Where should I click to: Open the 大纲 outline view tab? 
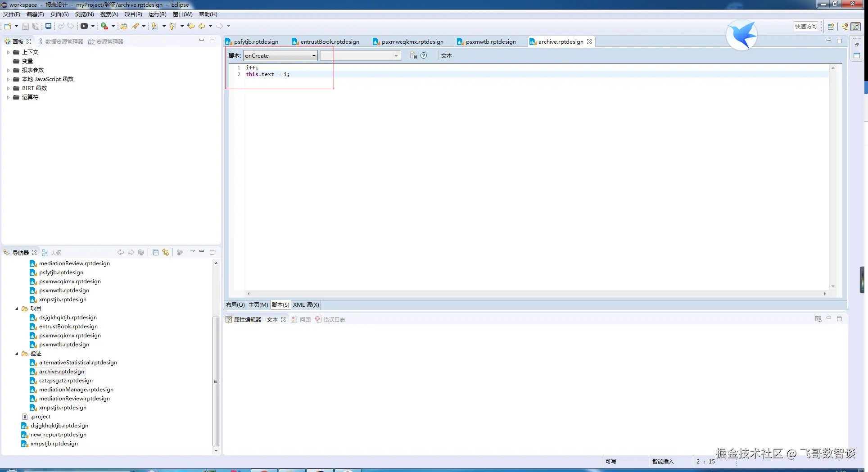coord(52,253)
